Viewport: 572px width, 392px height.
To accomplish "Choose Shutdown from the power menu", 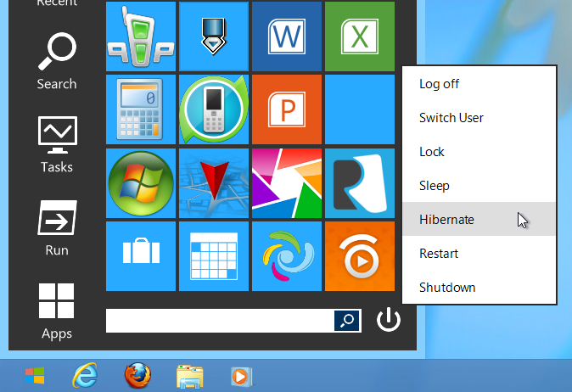I will coord(479,288).
